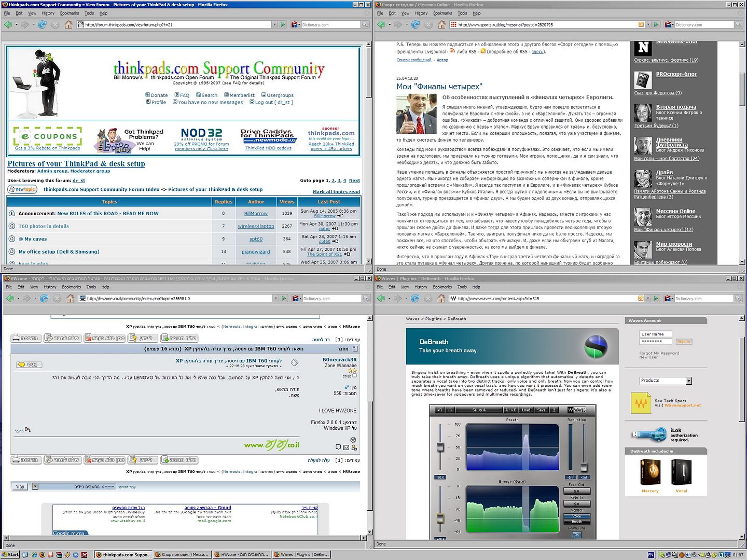The width and height of the screenshot is (747, 560).
Task: Click the yellow Tech Specs icon on Waves page
Action: pyautogui.click(x=641, y=402)
